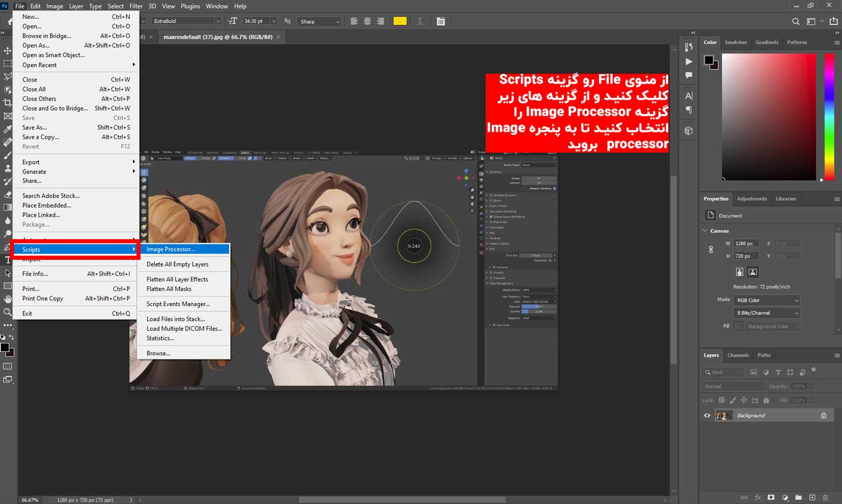Open the RGB Color mode dropdown
The image size is (842, 504).
[767, 300]
